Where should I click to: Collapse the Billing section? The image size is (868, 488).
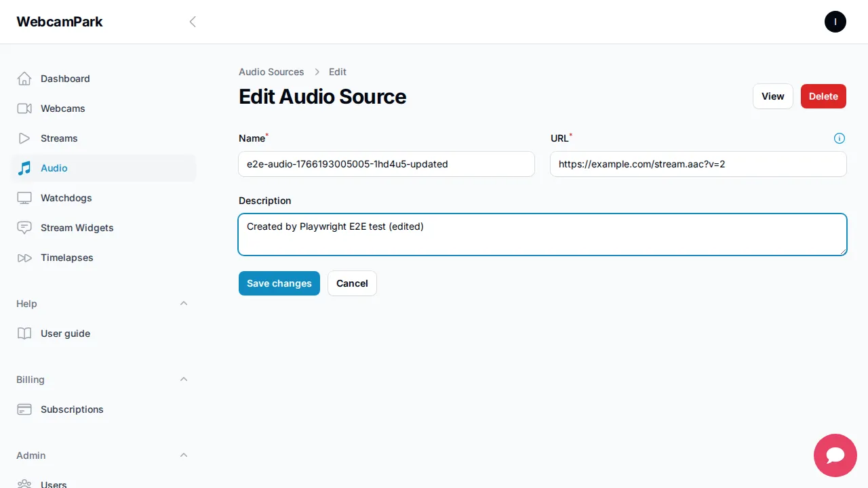coord(184,379)
